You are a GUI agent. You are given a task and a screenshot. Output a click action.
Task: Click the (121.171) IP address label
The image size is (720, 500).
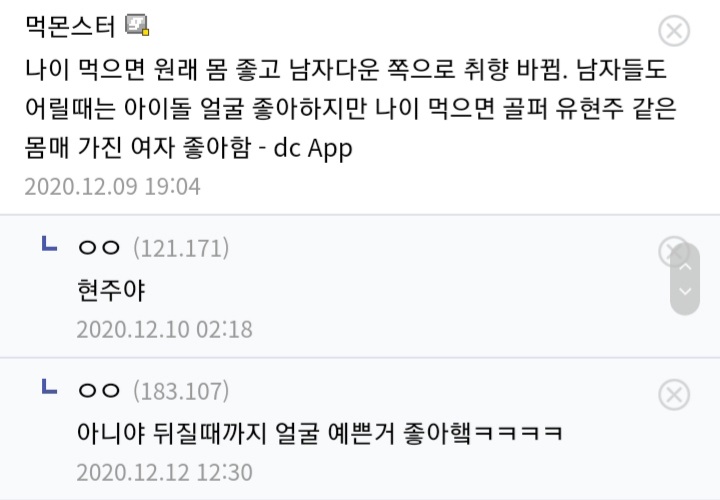[181, 248]
